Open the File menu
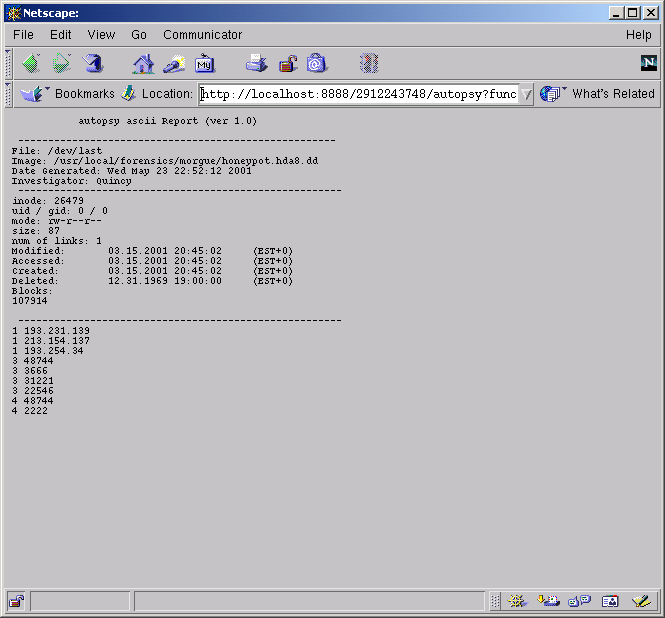The image size is (665, 618). (x=23, y=35)
